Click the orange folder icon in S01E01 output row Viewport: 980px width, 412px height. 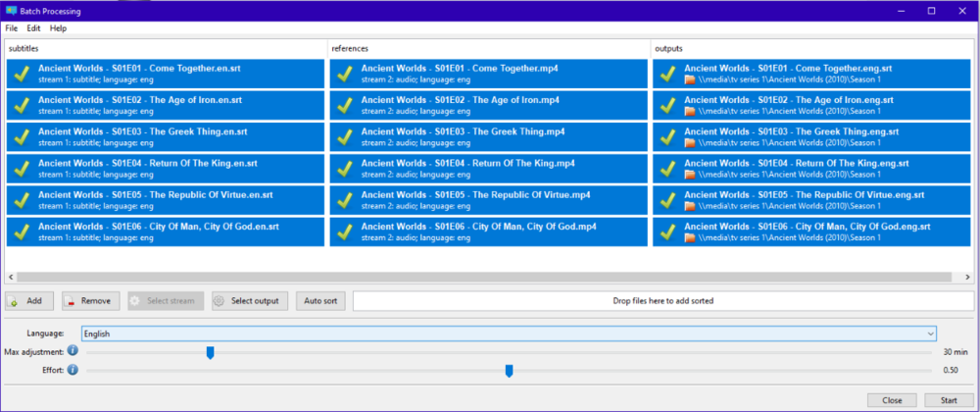[690, 79]
